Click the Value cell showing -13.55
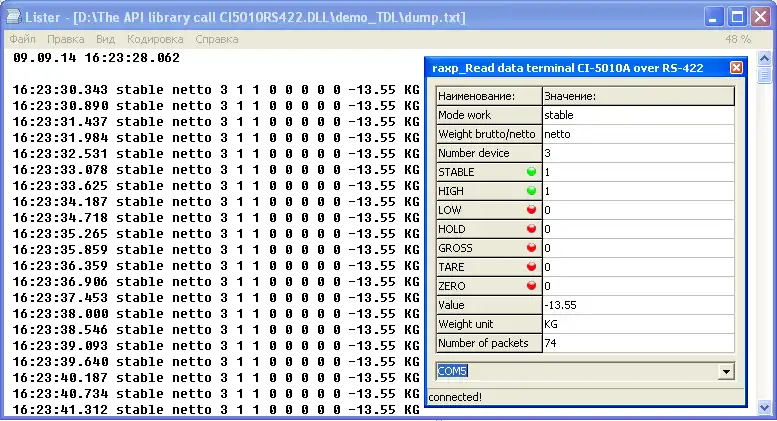This screenshot has height=421, width=777. point(638,305)
